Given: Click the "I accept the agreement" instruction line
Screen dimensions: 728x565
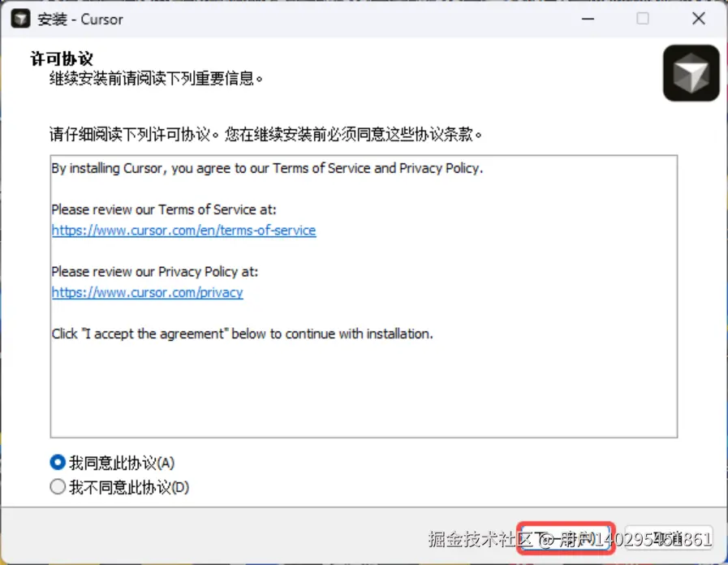Looking at the screenshot, I should 243,334.
